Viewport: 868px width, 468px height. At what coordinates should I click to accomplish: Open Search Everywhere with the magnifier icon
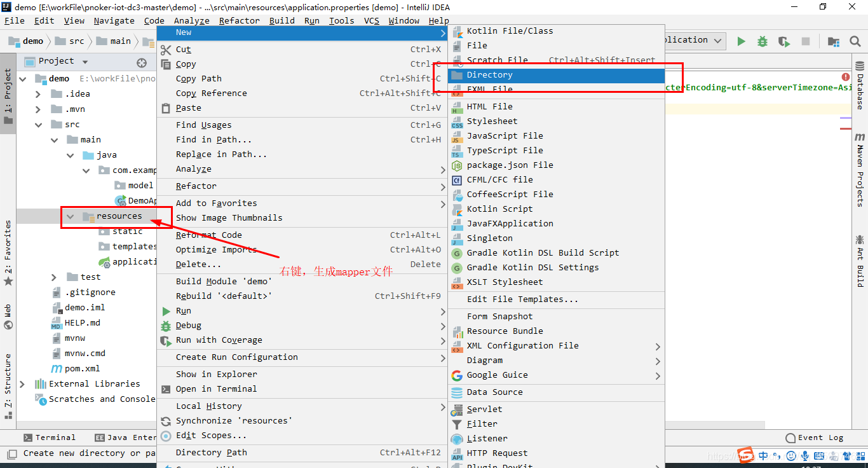click(855, 41)
